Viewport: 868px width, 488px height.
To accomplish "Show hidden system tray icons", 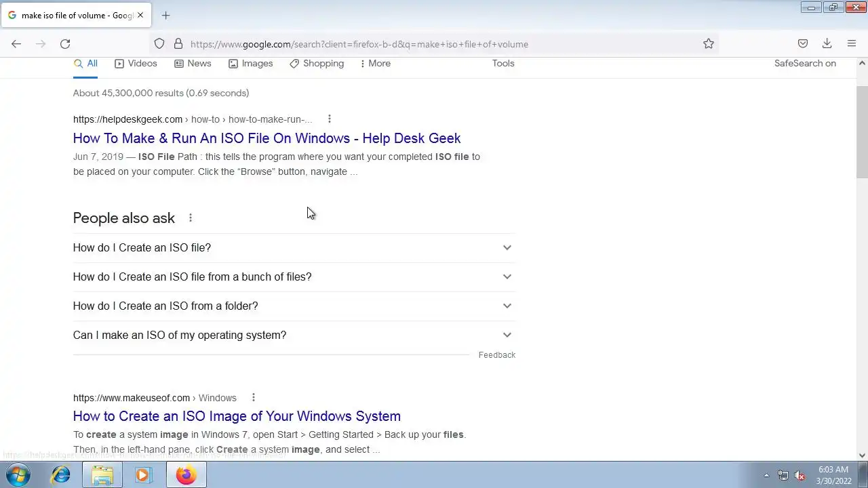I will click(766, 476).
